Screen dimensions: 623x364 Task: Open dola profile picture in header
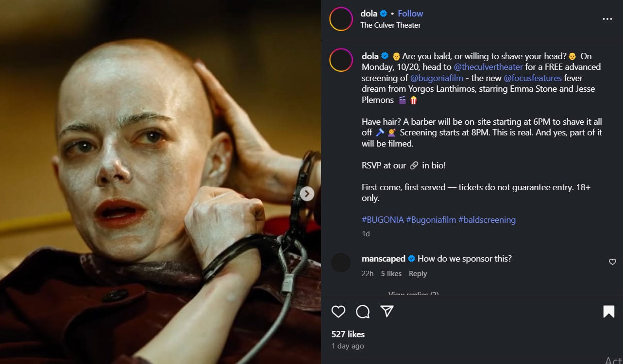tap(341, 19)
